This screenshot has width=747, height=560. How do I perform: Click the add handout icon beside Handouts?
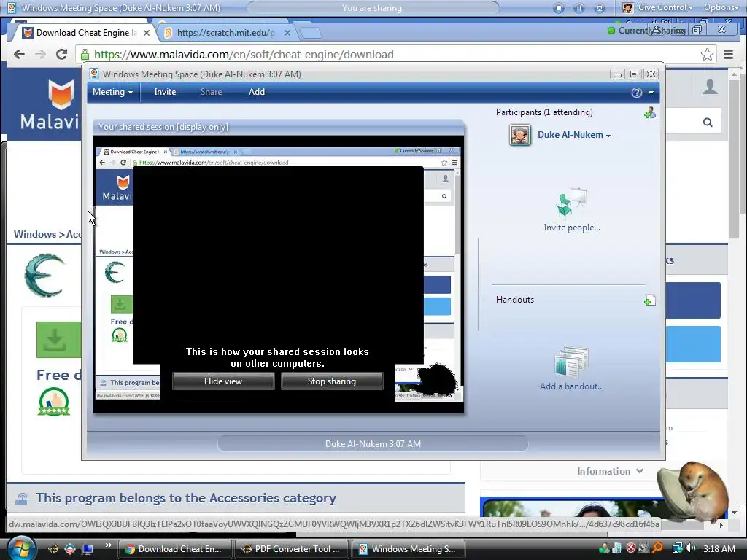(649, 300)
